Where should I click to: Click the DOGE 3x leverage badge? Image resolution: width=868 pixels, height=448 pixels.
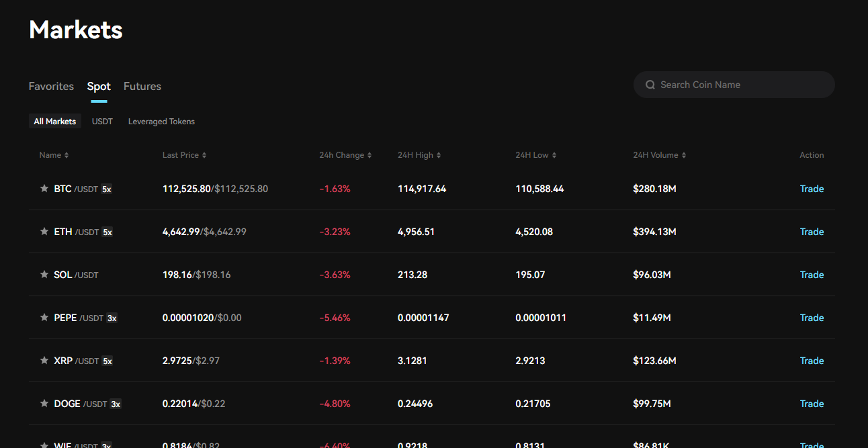(x=116, y=404)
